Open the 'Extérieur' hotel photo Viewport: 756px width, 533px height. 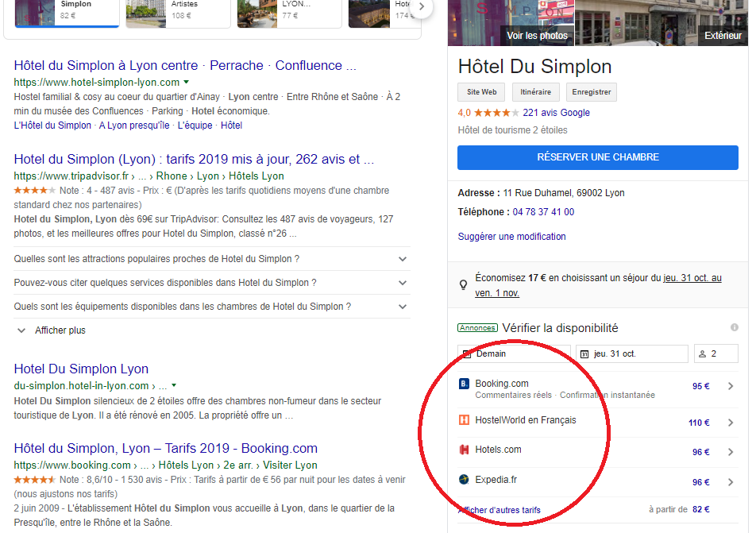(661, 23)
